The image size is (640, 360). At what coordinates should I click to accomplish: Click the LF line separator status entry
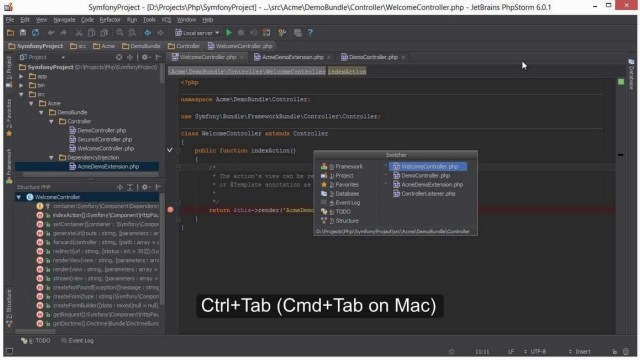pos(511,351)
